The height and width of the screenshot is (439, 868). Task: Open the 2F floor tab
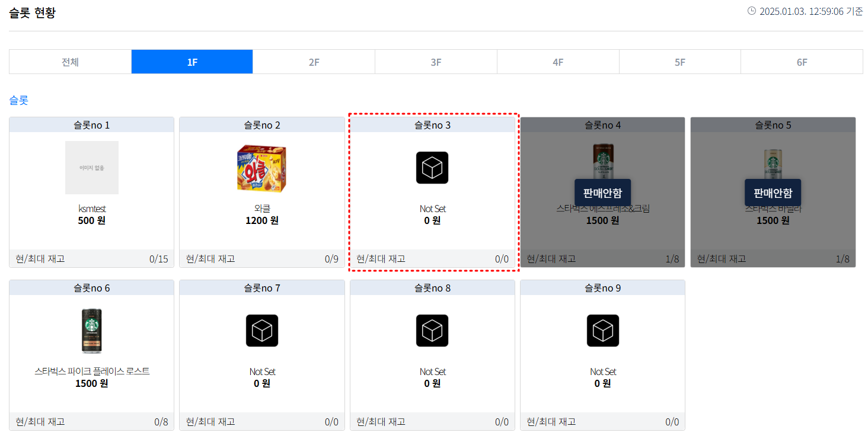pos(314,62)
